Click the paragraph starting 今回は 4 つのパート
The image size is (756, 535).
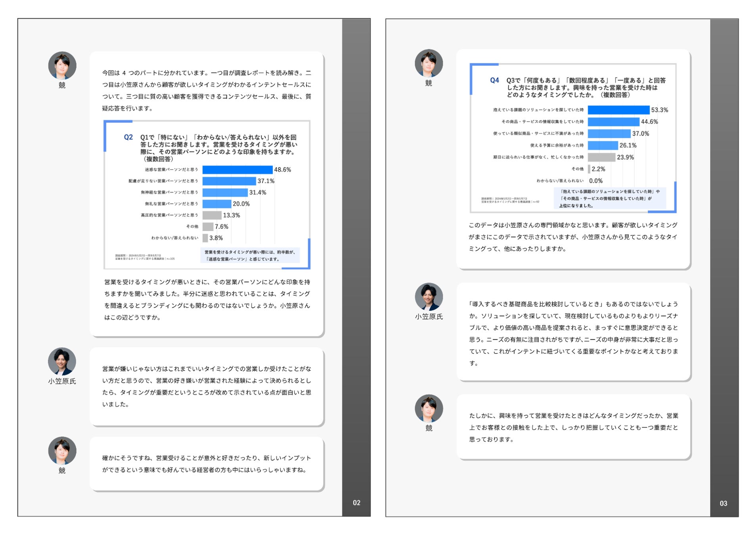click(x=207, y=91)
